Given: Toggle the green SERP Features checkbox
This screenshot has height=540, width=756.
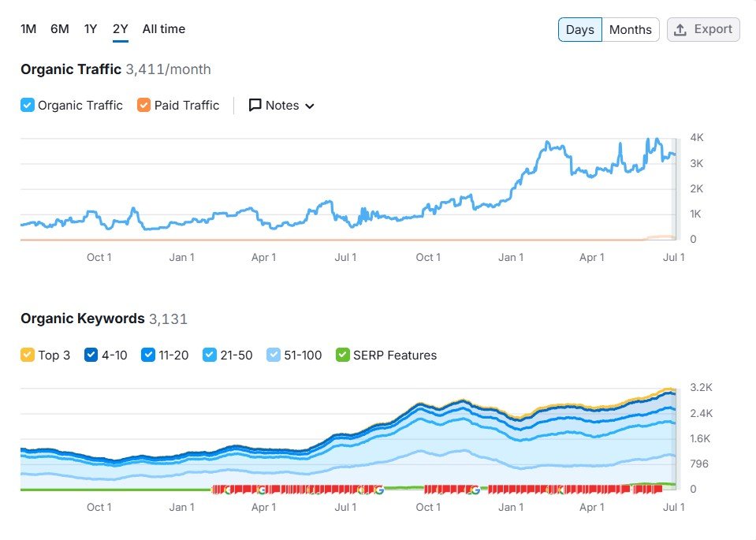Looking at the screenshot, I should click(342, 356).
